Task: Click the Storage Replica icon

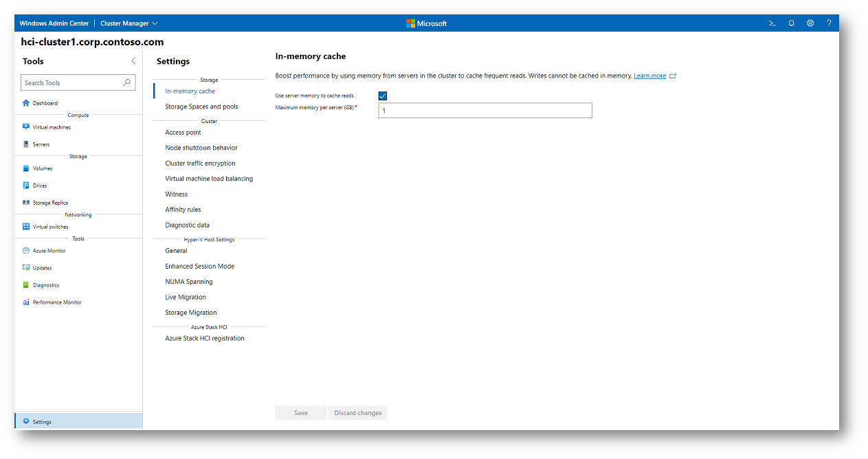Action: tap(26, 203)
